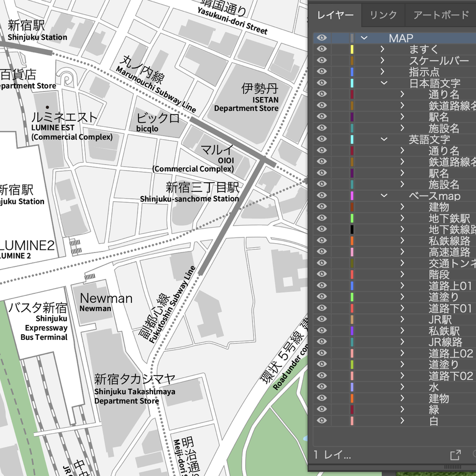
Task: Select the 指示点 layer row
Action: coord(394,71)
